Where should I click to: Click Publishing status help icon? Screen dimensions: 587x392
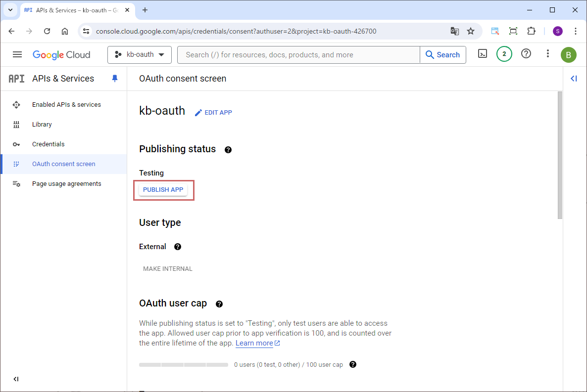point(228,150)
